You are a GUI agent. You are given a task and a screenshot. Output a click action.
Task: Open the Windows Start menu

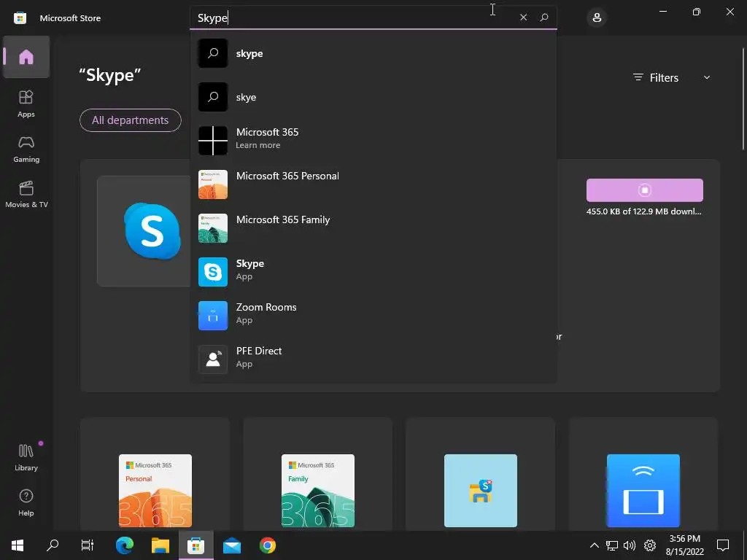pos(18,545)
